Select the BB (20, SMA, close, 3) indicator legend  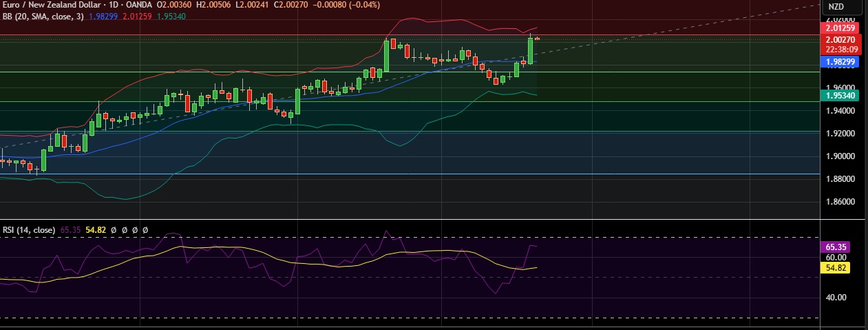click(x=43, y=15)
